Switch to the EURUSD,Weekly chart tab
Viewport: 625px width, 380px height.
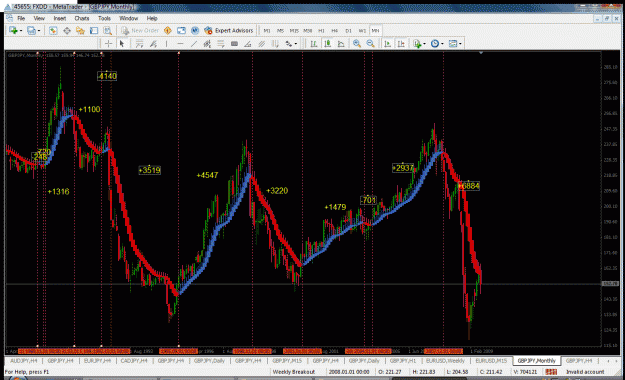pos(445,361)
